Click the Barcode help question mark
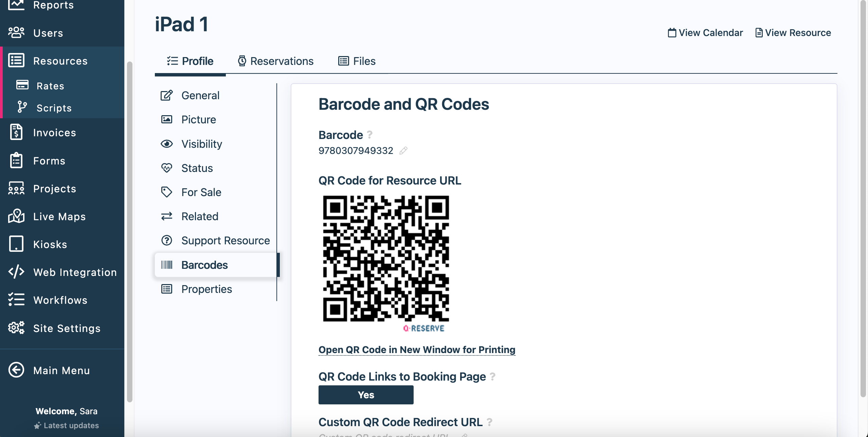Image resolution: width=868 pixels, height=437 pixels. coord(370,135)
